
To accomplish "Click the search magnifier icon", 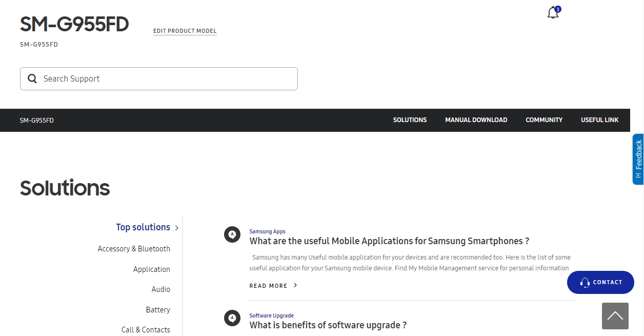I will click(x=32, y=78).
